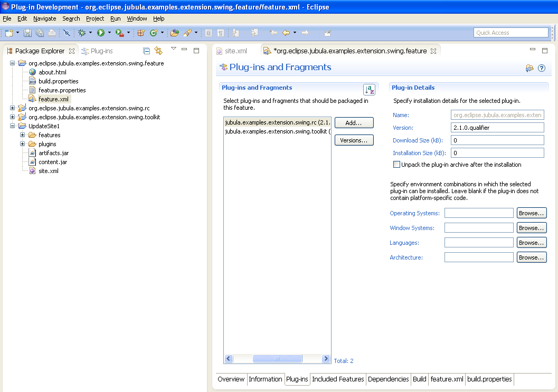Click the Save All toolbar icon

[x=40, y=33]
